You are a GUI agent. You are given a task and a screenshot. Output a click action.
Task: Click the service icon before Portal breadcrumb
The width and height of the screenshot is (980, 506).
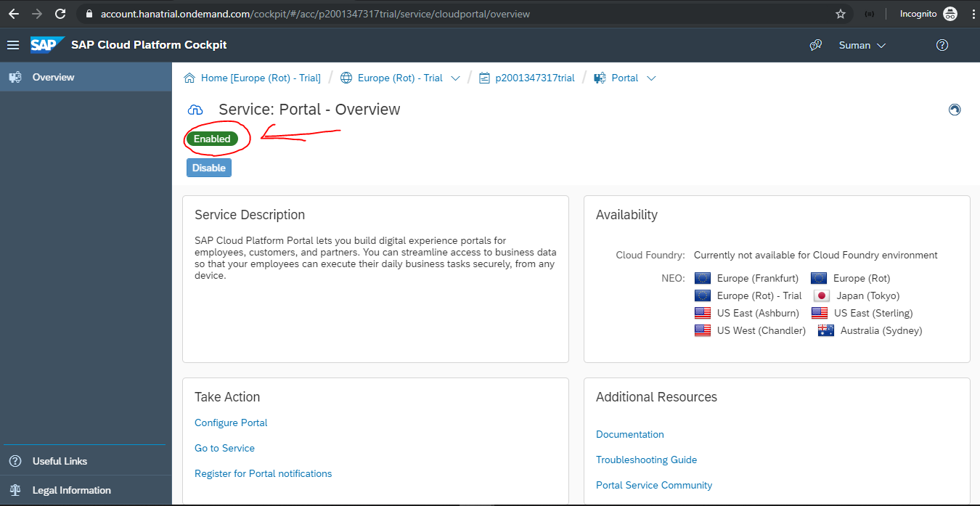point(600,78)
